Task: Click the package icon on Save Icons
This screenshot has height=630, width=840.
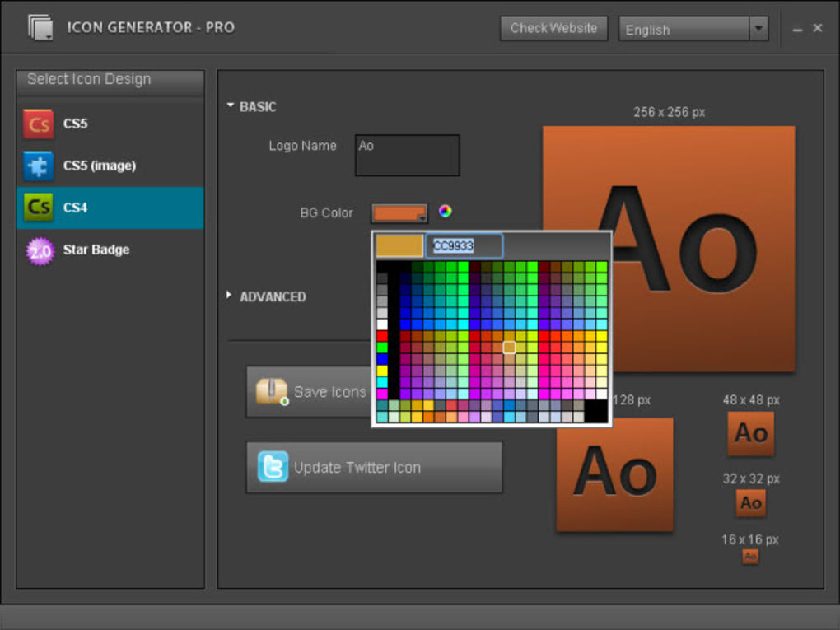Action: click(x=272, y=390)
